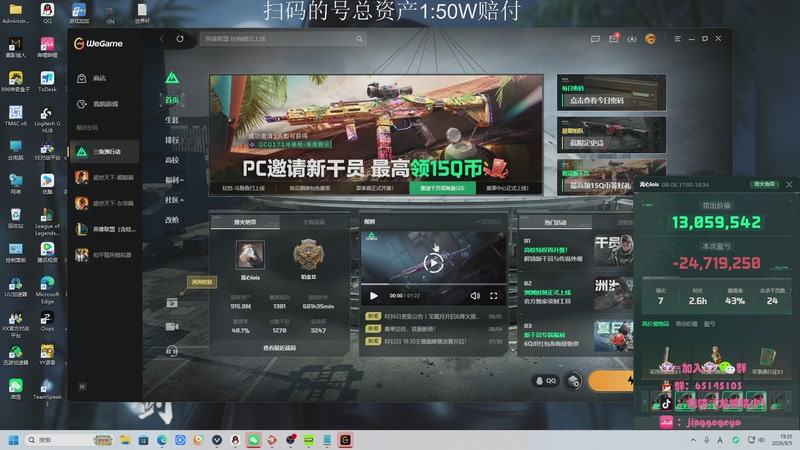Click the orange launch game button
800x450 pixels.
click(611, 381)
